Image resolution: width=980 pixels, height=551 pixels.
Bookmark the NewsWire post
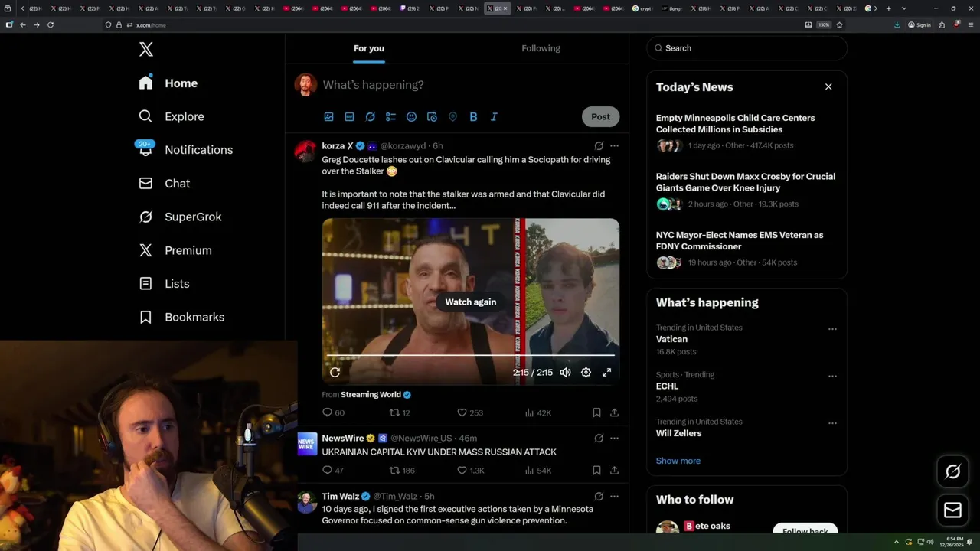(x=596, y=471)
